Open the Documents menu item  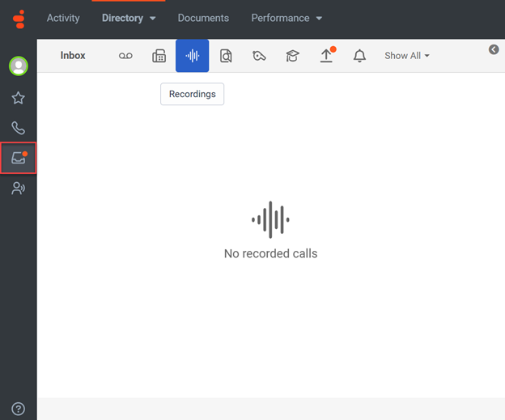coord(203,18)
